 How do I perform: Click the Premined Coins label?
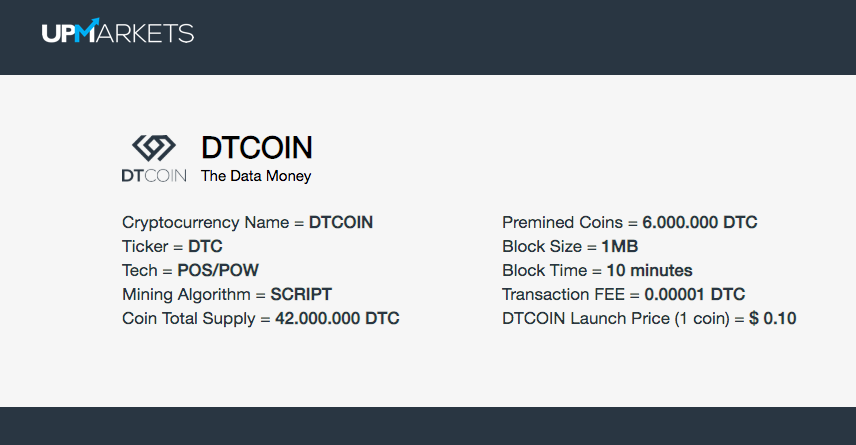coord(562,222)
